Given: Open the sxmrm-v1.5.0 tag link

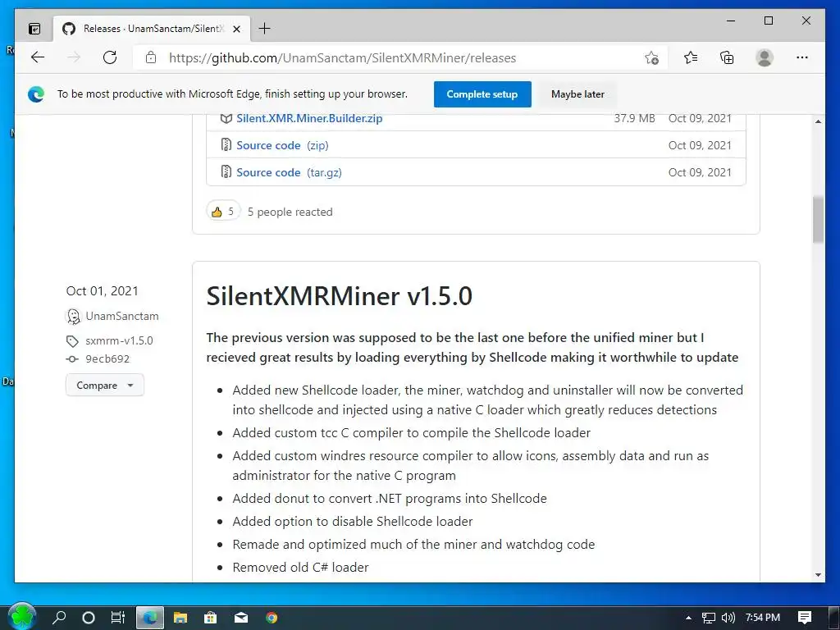Looking at the screenshot, I should pyautogui.click(x=119, y=340).
